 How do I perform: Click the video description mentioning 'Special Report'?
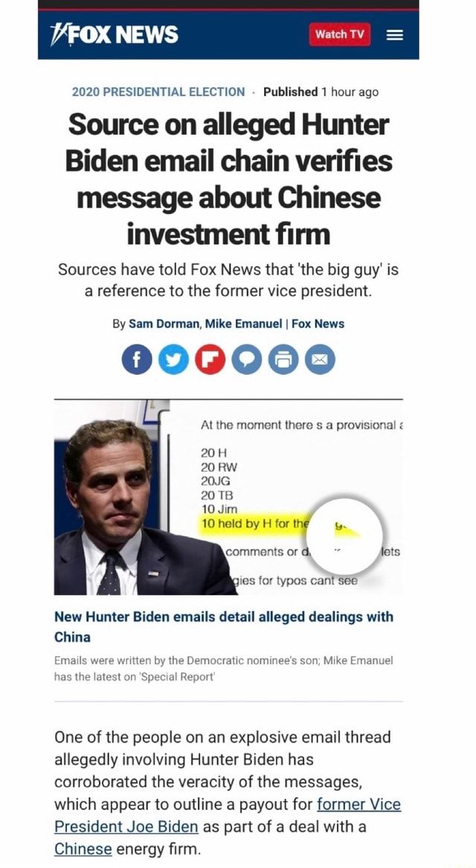(223, 666)
